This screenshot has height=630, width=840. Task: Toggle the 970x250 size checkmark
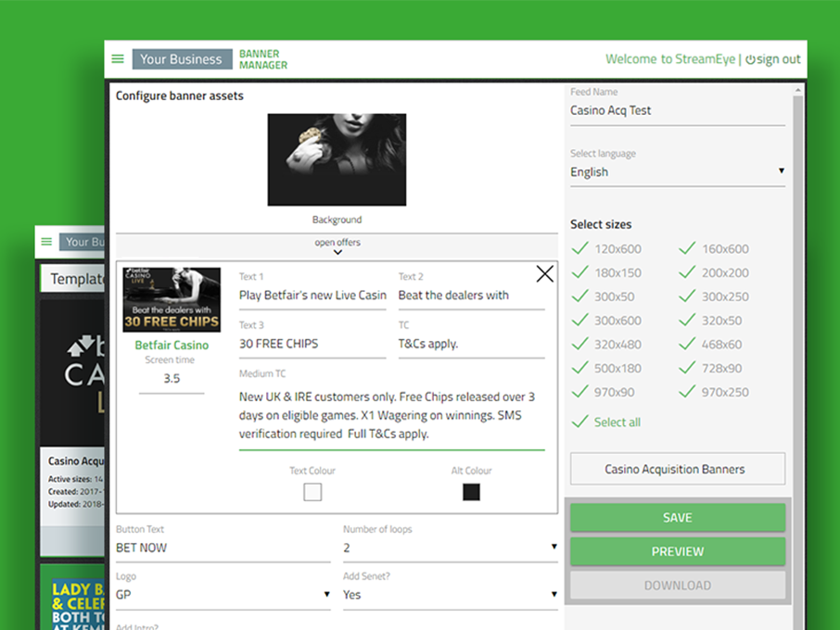click(687, 392)
